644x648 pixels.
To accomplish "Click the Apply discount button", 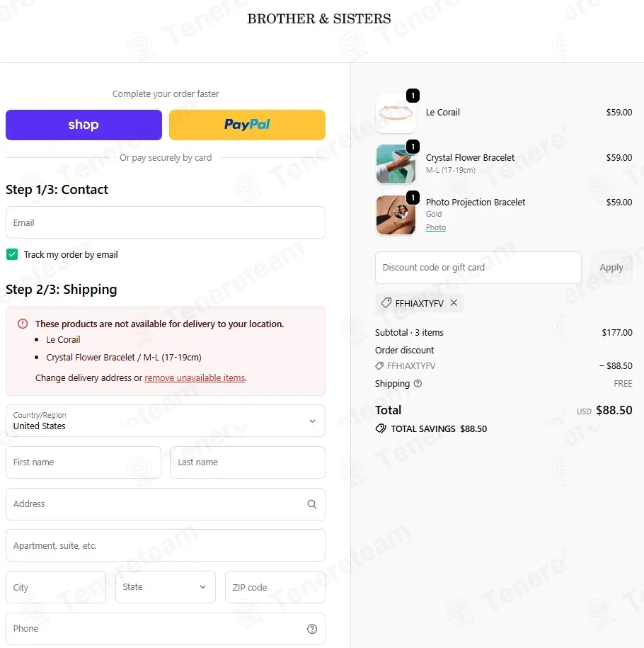I will (x=611, y=268).
